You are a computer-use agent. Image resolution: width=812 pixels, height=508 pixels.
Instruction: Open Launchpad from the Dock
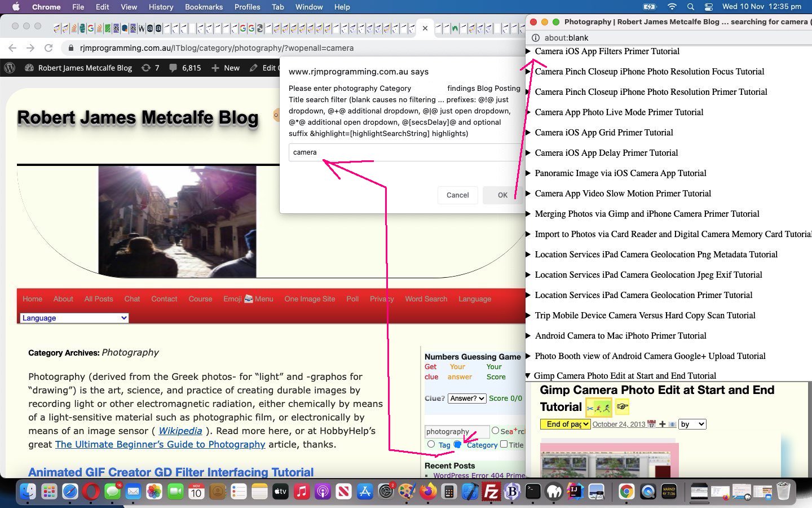tap(50, 492)
